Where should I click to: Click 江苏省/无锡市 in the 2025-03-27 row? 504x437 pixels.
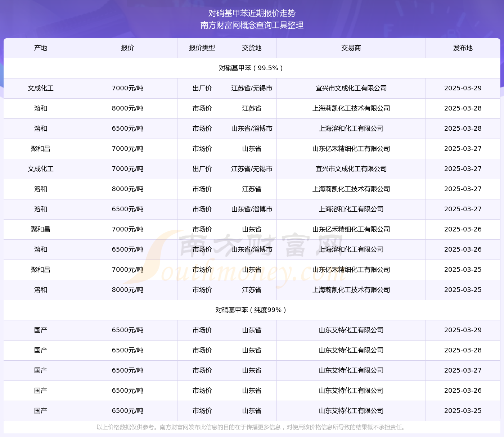pos(252,169)
